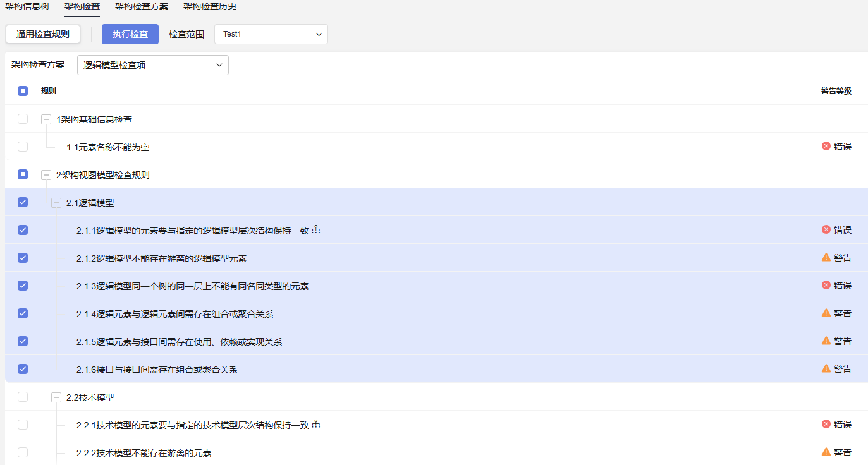Click the warning triangle icon for rule 2.1.6
The height and width of the screenshot is (465, 868).
826,368
